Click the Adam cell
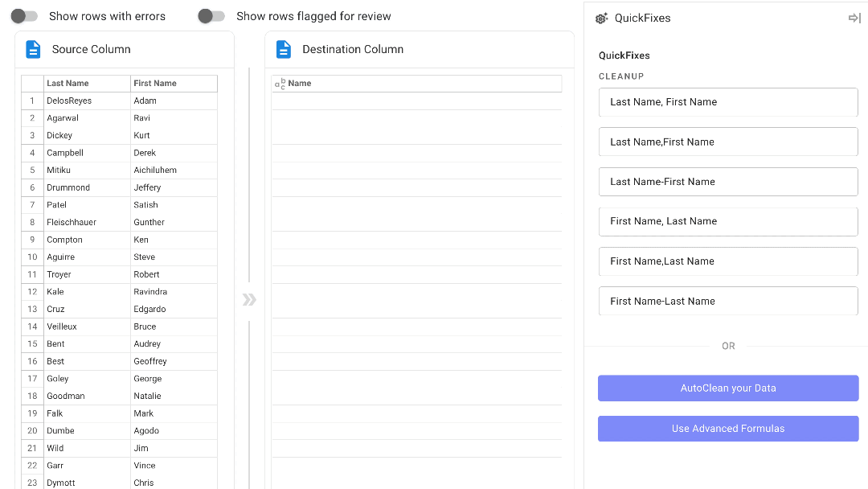Image resolution: width=868 pixels, height=489 pixels. 174,101
